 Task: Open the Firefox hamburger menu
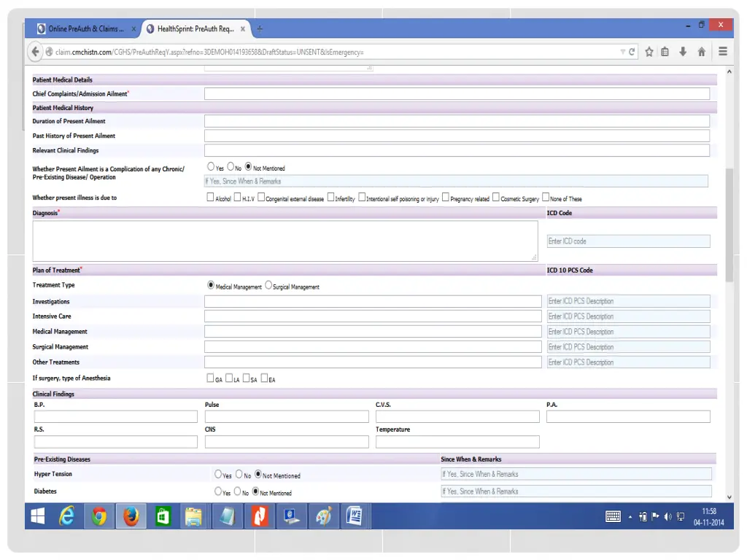723,52
